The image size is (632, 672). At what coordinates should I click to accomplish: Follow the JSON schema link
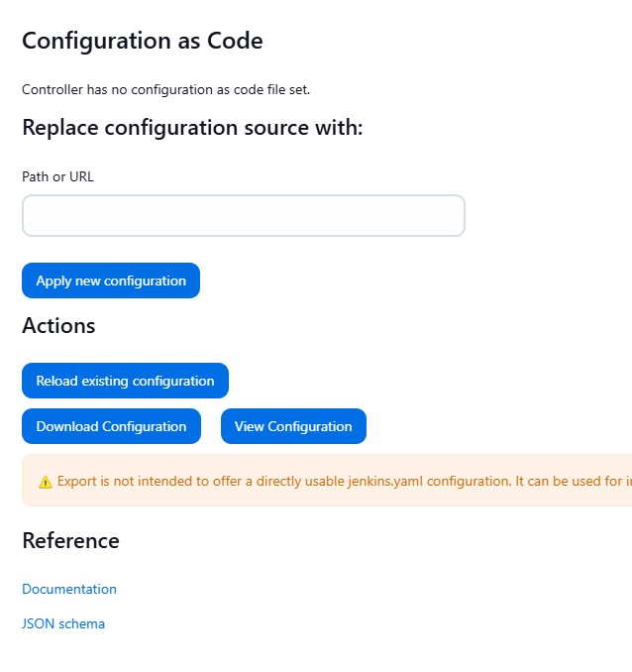pyautogui.click(x=63, y=623)
